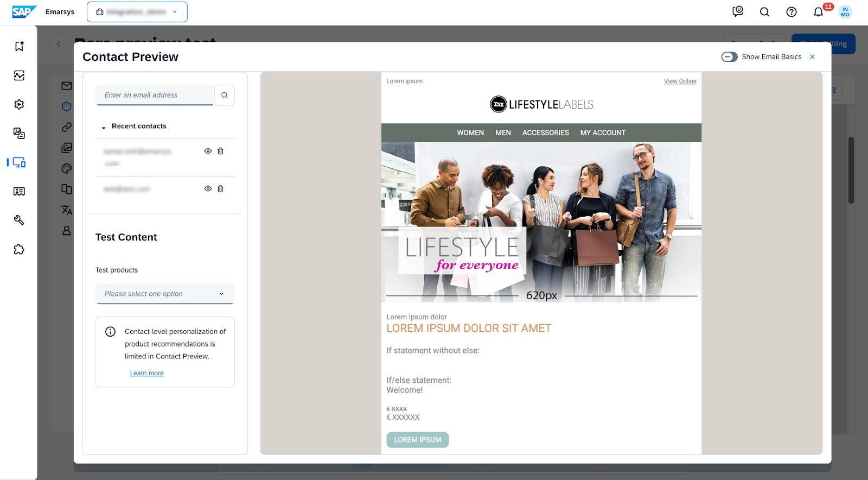This screenshot has height=480, width=868.
Task: Click the cube blocks icon in editor sidebar
Action: [67, 106]
